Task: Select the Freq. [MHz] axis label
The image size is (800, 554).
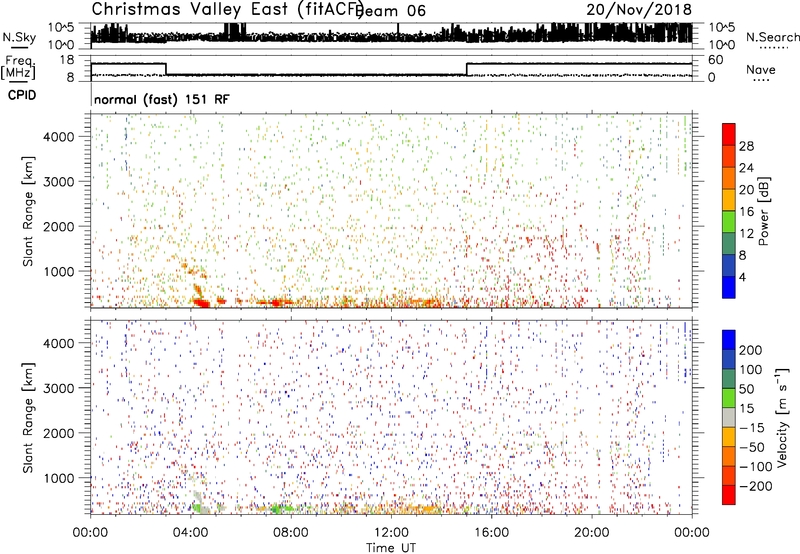Action: tap(18, 67)
